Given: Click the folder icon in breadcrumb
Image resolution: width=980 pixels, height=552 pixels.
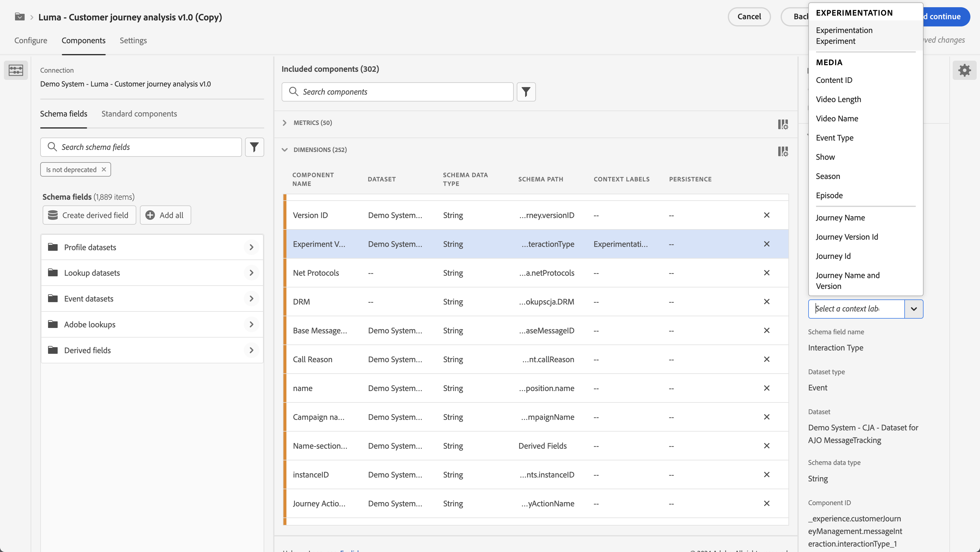Looking at the screenshot, I should coord(20,17).
